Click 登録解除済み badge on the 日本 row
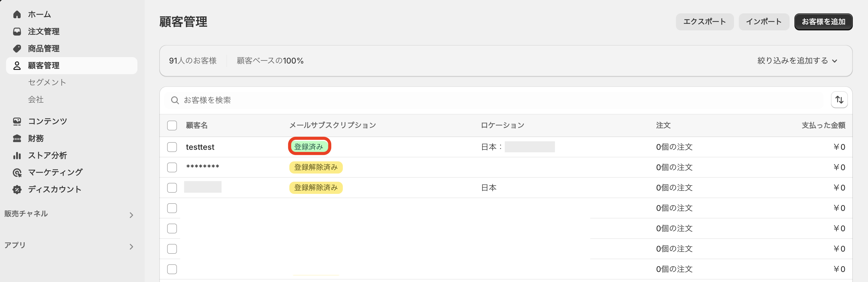This screenshot has width=868, height=282. pos(316,188)
